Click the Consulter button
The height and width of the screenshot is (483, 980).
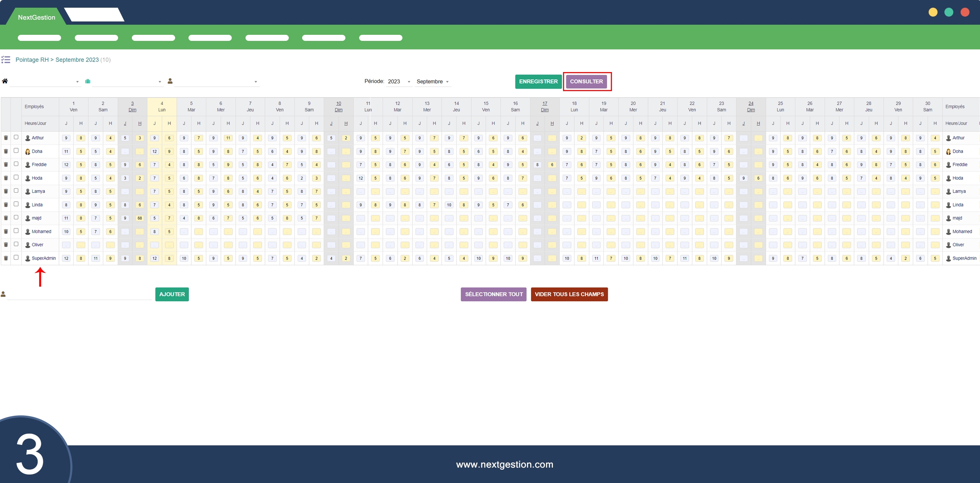coord(586,81)
